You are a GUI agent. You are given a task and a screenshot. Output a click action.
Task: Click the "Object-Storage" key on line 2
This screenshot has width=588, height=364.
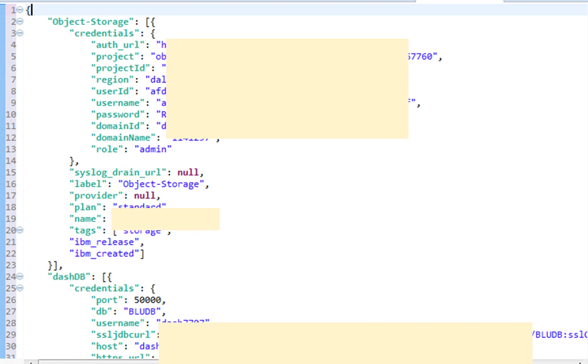tap(91, 22)
